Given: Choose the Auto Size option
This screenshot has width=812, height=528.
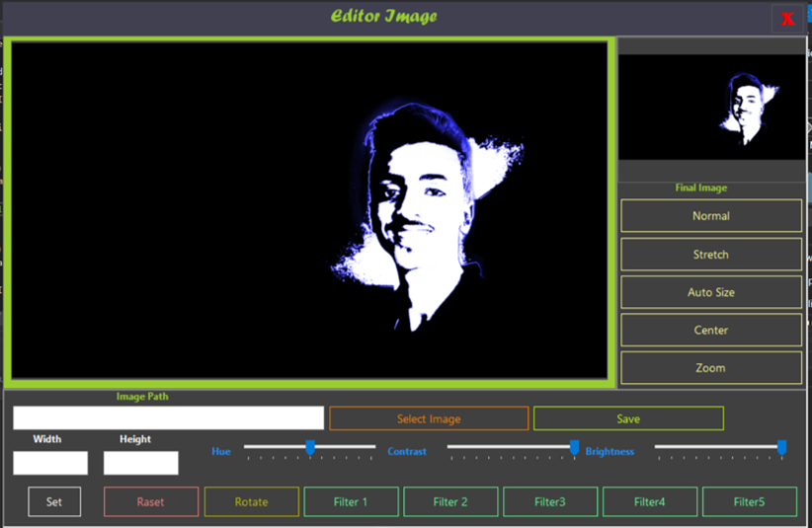Looking at the screenshot, I should [710, 292].
